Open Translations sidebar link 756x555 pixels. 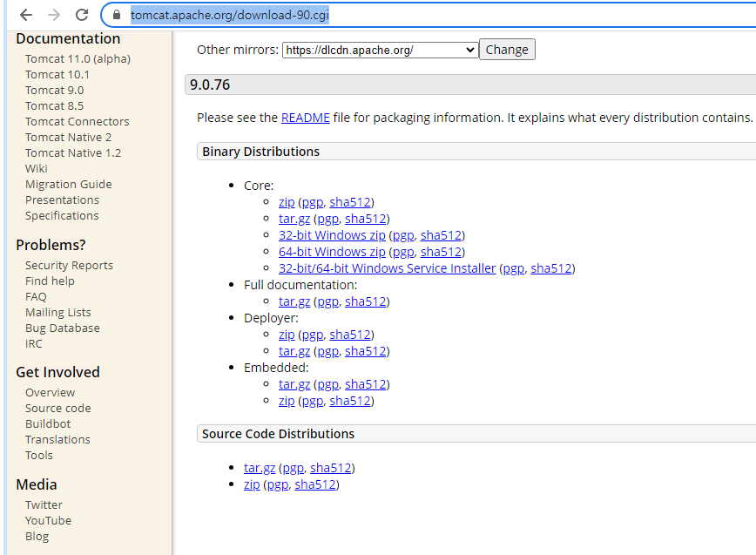(x=57, y=440)
